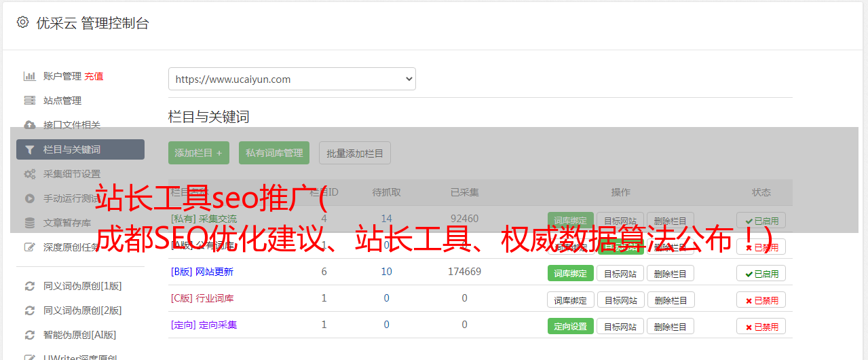Click 定向设置 for 定向采集 row
The width and height of the screenshot is (868, 360).
(570, 326)
